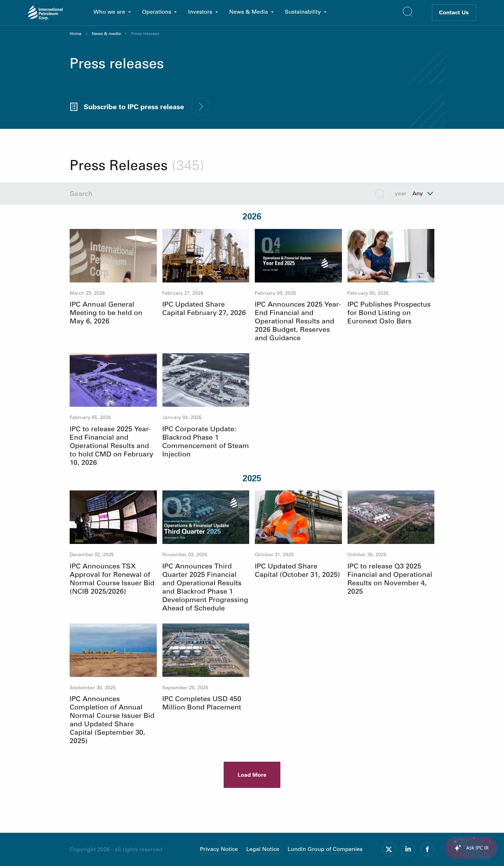The width and height of the screenshot is (504, 866).
Task: Open the snowy Blackrod aerial thumbnail
Action: (206, 380)
